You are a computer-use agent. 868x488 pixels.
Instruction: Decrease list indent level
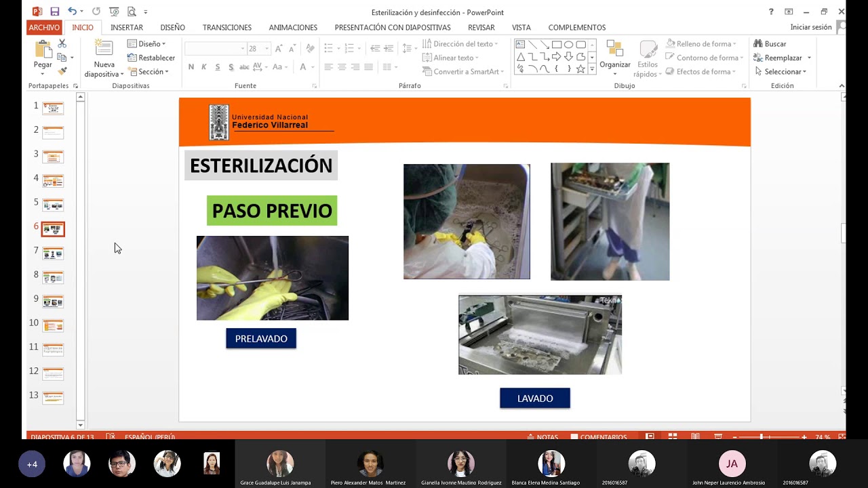coord(375,49)
